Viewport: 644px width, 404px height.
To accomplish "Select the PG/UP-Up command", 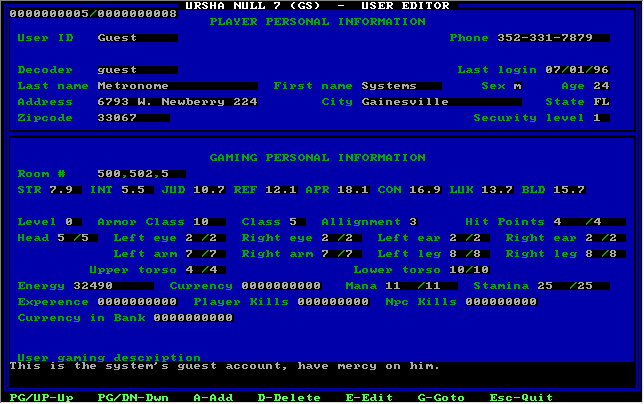I will tap(41, 398).
